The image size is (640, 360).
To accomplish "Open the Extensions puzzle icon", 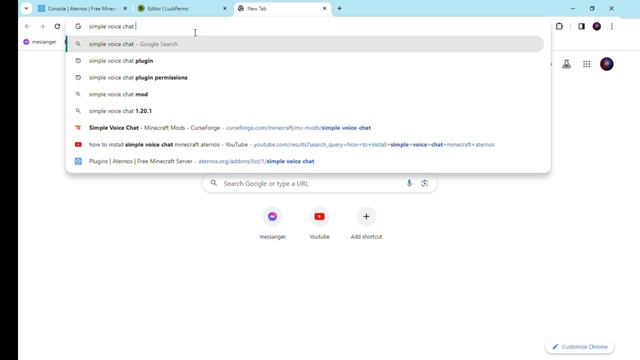I will coord(559,26).
